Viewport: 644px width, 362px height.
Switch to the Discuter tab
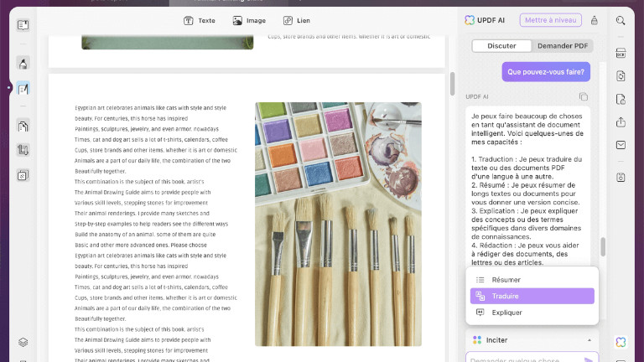coord(501,45)
